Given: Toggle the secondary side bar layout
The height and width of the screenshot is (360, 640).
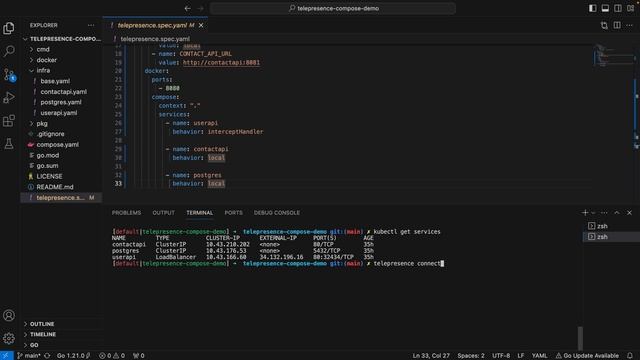Looking at the screenshot, I should coord(618,8).
